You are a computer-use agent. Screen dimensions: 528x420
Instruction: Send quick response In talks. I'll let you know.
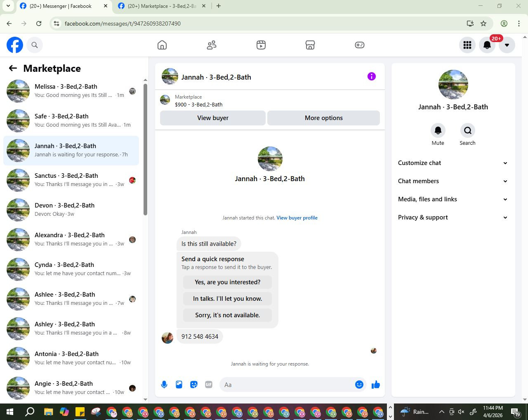click(x=227, y=299)
